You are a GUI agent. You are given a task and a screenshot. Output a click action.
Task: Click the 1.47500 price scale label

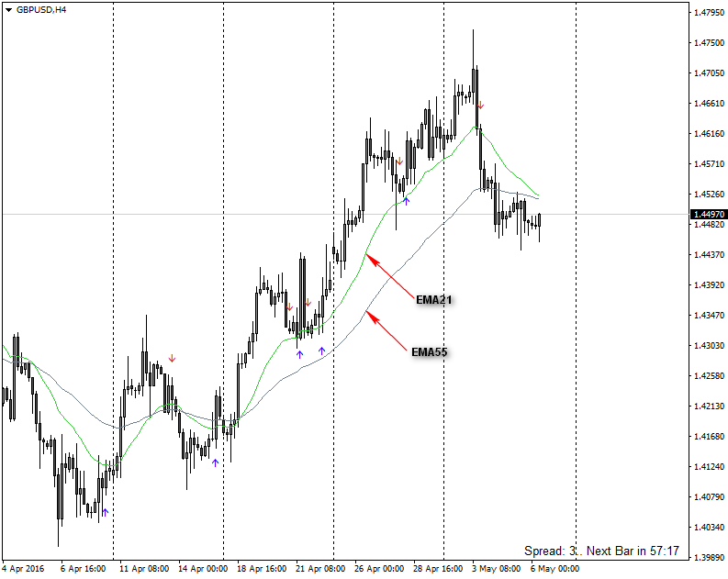point(709,43)
